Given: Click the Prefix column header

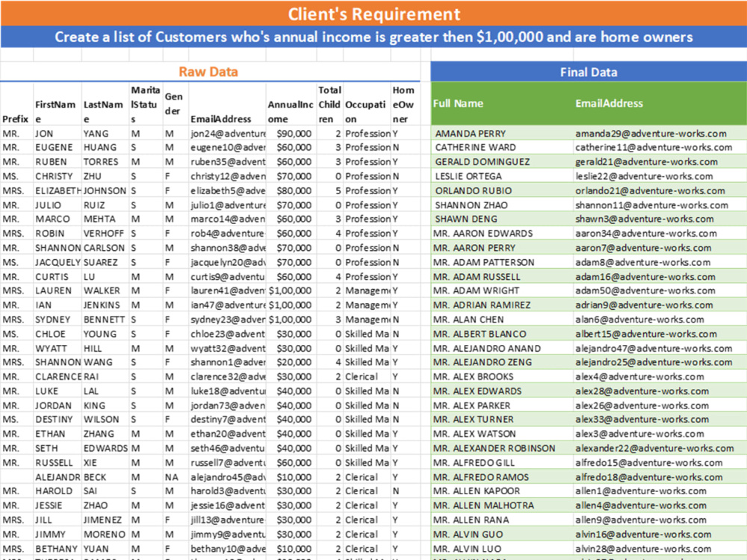Looking at the screenshot, I should [x=16, y=105].
